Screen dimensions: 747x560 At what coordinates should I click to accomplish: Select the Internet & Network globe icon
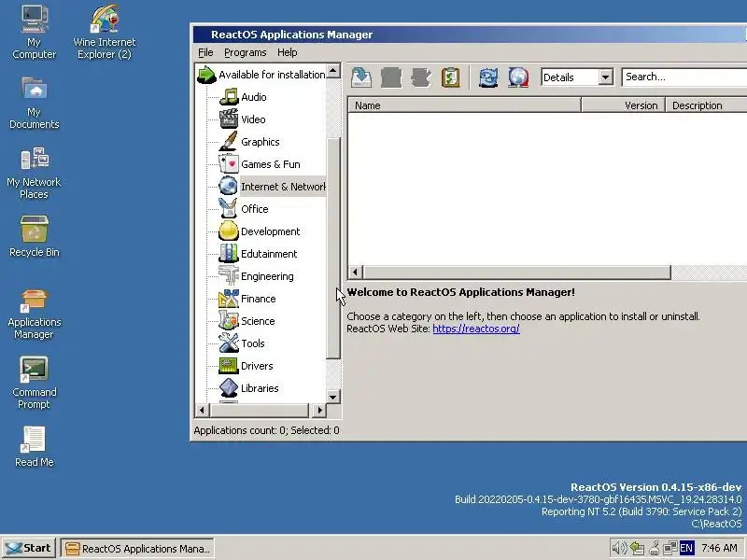click(x=229, y=186)
